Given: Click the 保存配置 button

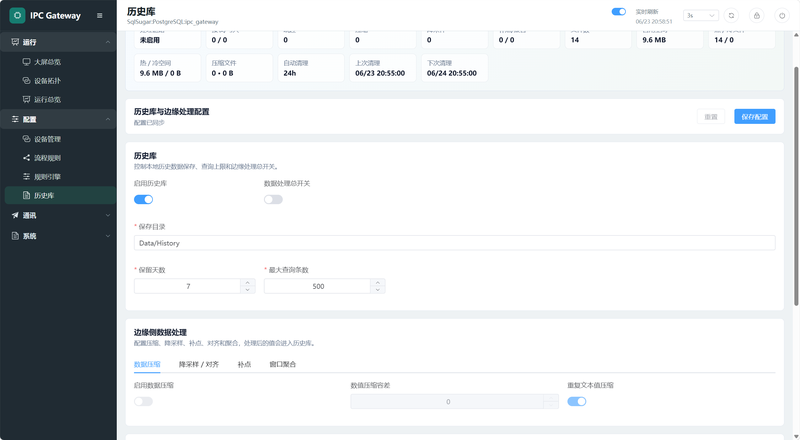Looking at the screenshot, I should (x=755, y=116).
